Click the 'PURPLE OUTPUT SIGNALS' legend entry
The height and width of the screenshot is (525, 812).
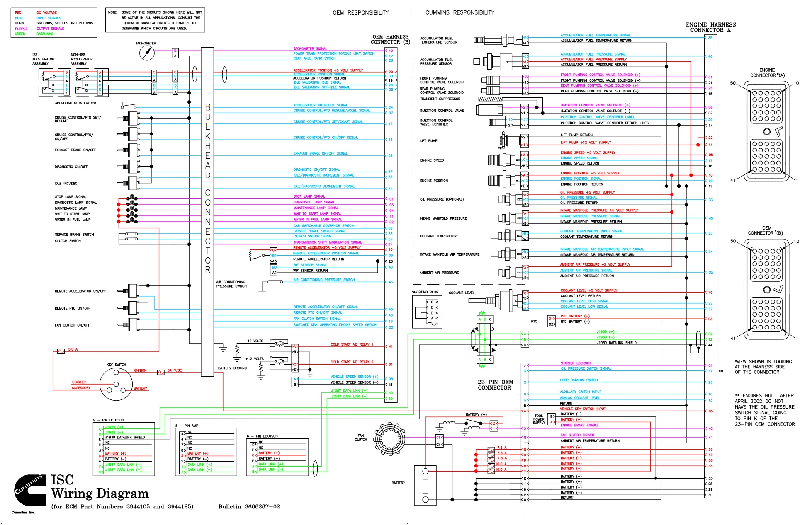(x=39, y=29)
